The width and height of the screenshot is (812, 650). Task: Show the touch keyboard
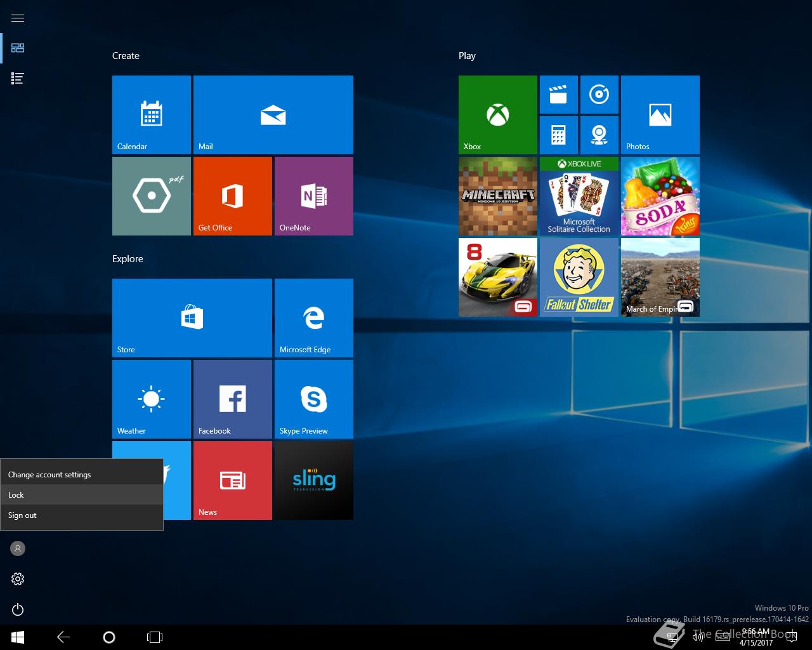click(723, 637)
